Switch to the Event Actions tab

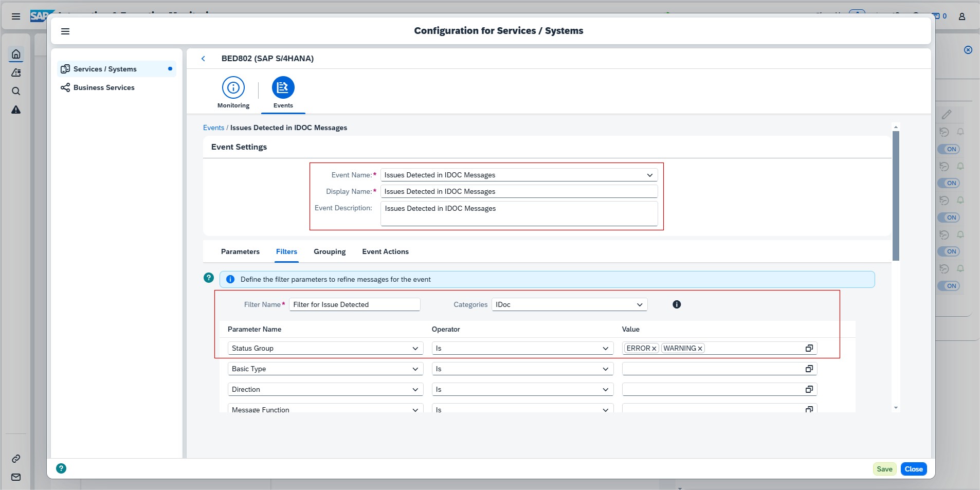point(385,251)
